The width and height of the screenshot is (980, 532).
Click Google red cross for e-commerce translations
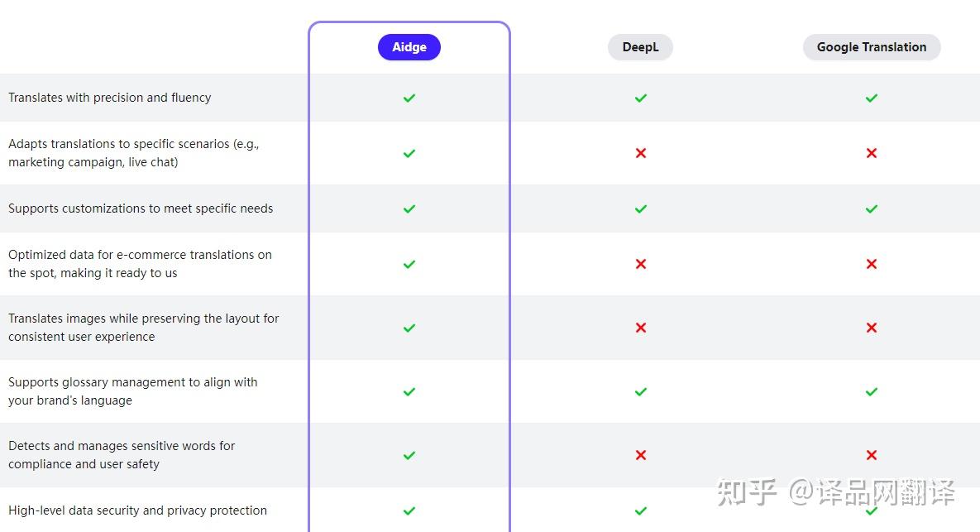coord(871,264)
